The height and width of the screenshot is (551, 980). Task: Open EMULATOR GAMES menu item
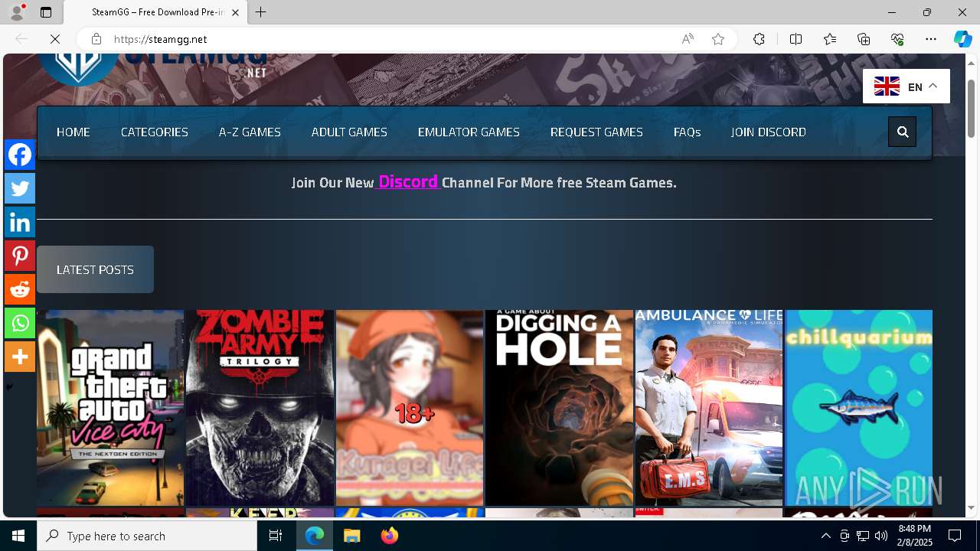(x=469, y=132)
